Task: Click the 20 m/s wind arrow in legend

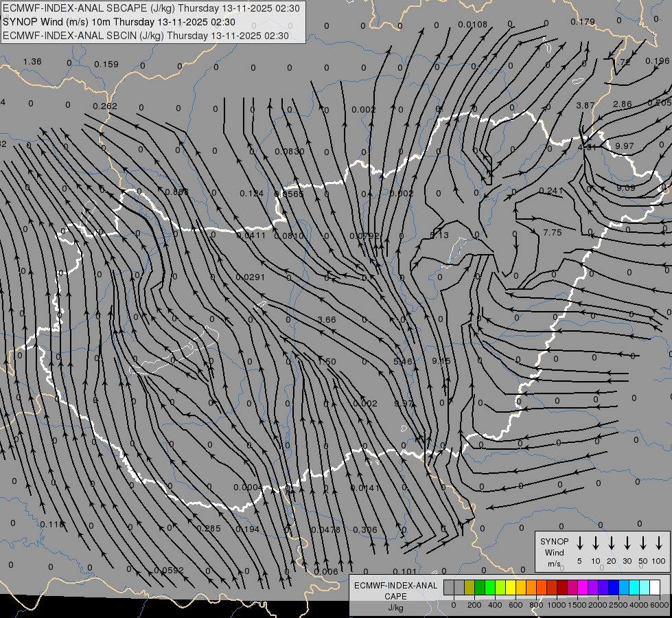Action: click(612, 543)
